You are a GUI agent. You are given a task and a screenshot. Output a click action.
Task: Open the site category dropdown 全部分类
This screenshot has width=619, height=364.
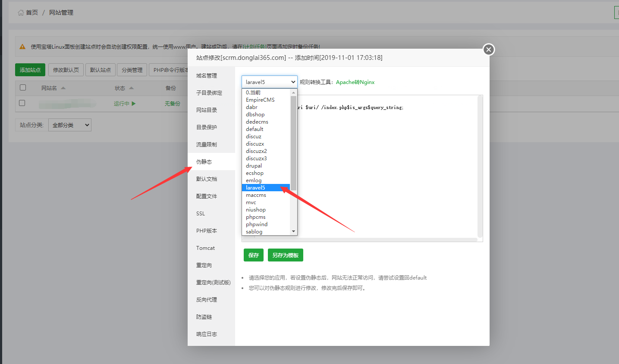70,125
